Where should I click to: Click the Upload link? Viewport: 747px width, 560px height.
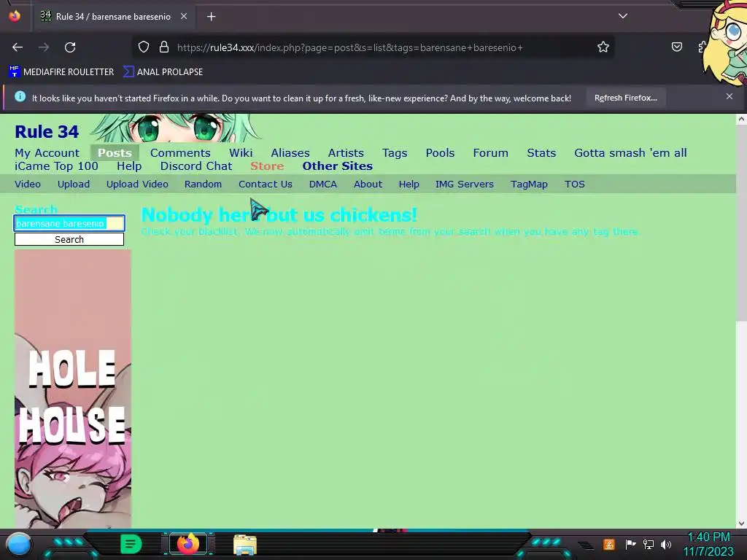74,184
